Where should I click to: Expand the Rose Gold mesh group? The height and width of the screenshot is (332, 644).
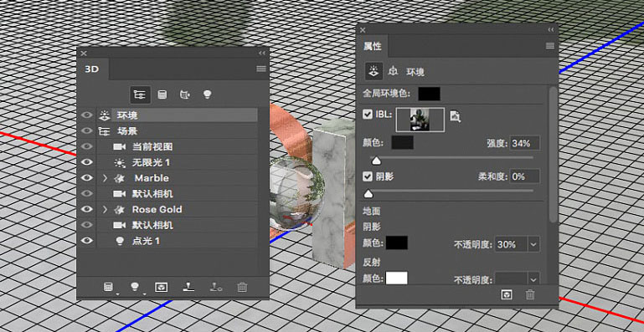105,209
